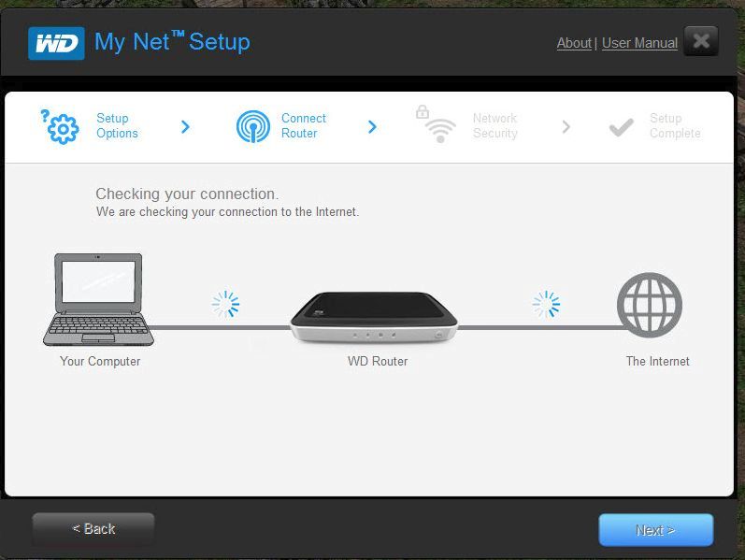Click the Internet globe icon
Viewport: 745px width, 560px height.
[650, 305]
